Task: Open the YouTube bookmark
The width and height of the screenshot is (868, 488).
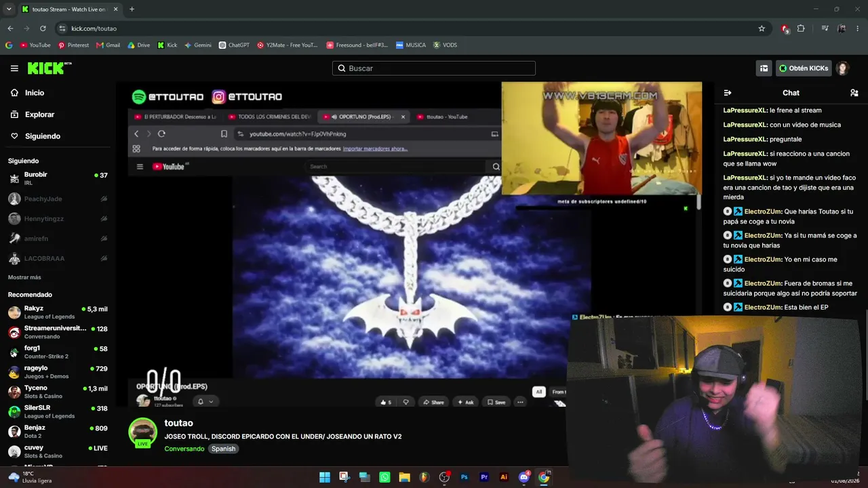Action: (35, 45)
